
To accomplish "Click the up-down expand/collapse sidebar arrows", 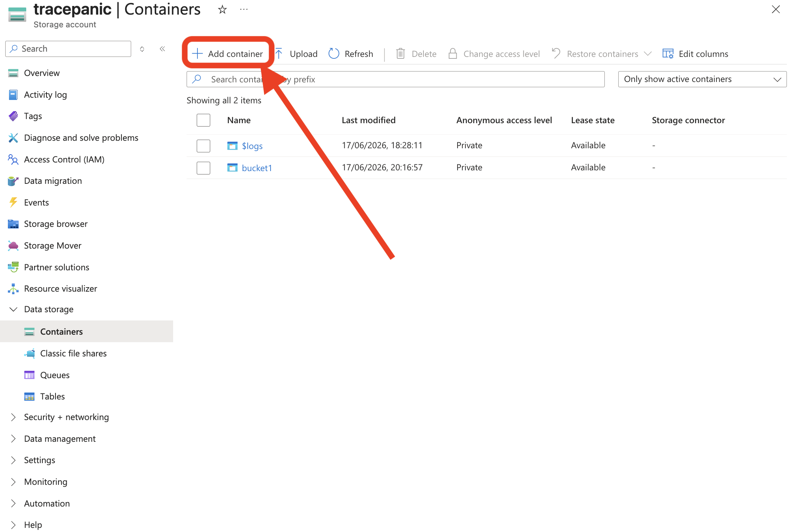I will tap(142, 49).
